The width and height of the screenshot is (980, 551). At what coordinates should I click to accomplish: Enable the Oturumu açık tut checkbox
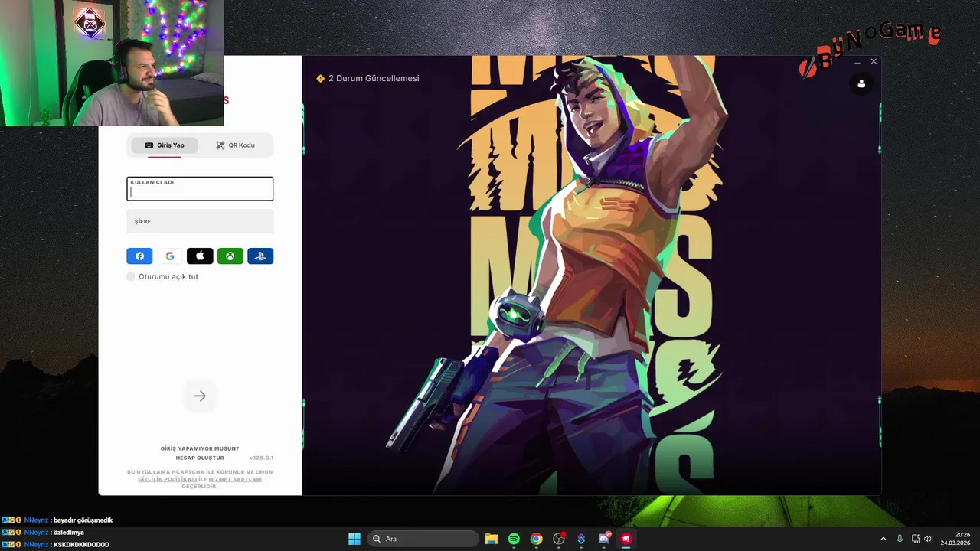131,276
